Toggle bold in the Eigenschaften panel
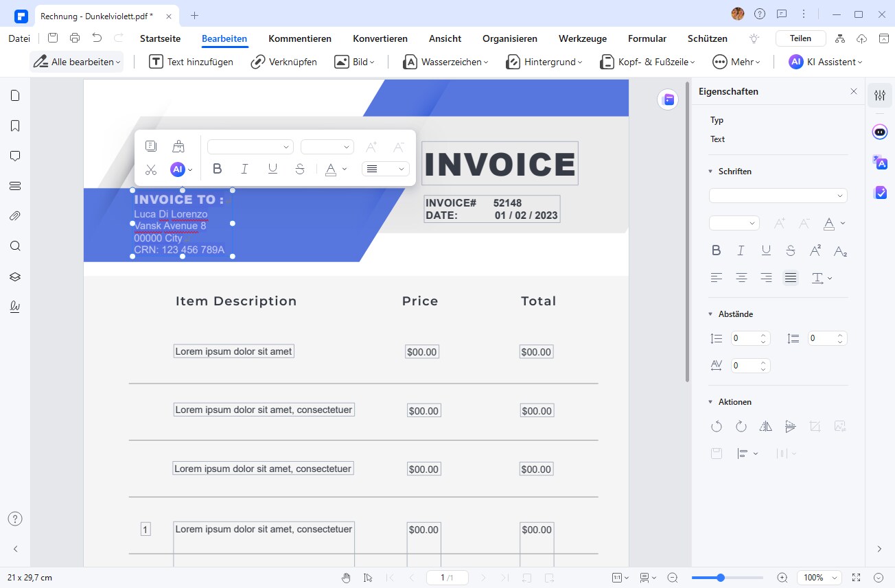 tap(717, 250)
